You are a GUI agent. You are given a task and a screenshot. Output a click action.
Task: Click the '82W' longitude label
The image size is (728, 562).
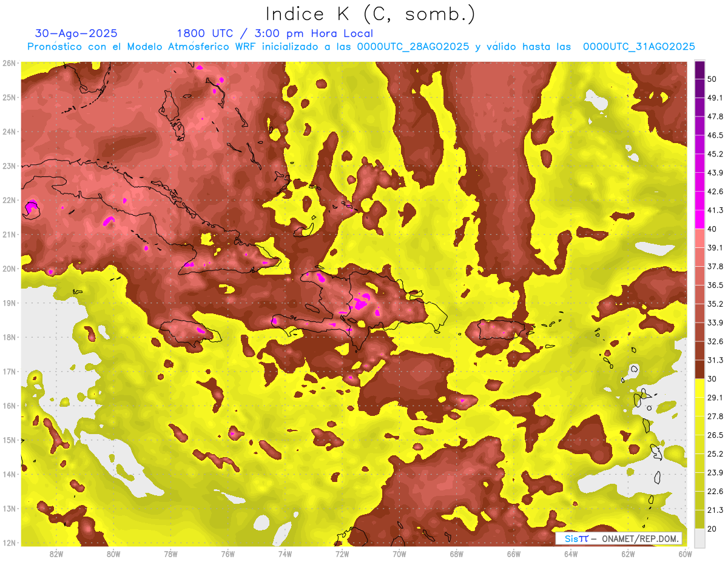click(56, 554)
